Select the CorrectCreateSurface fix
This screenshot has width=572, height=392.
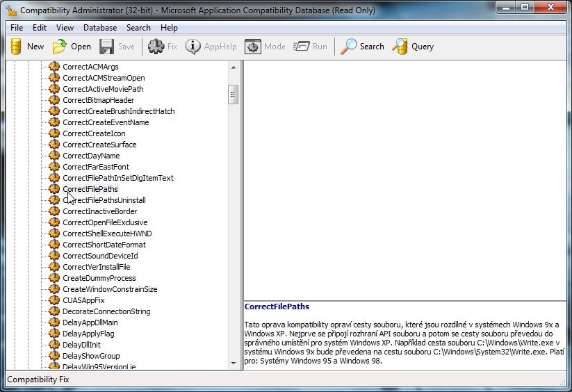tap(99, 145)
